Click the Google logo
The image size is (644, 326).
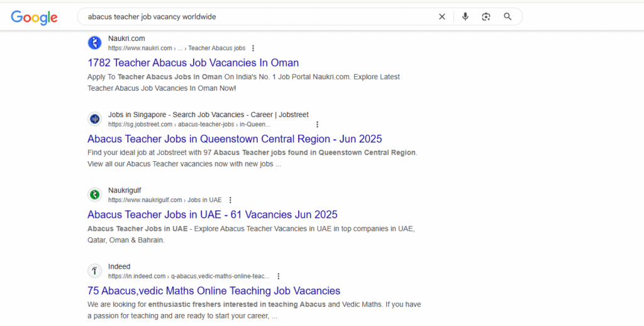(x=34, y=17)
